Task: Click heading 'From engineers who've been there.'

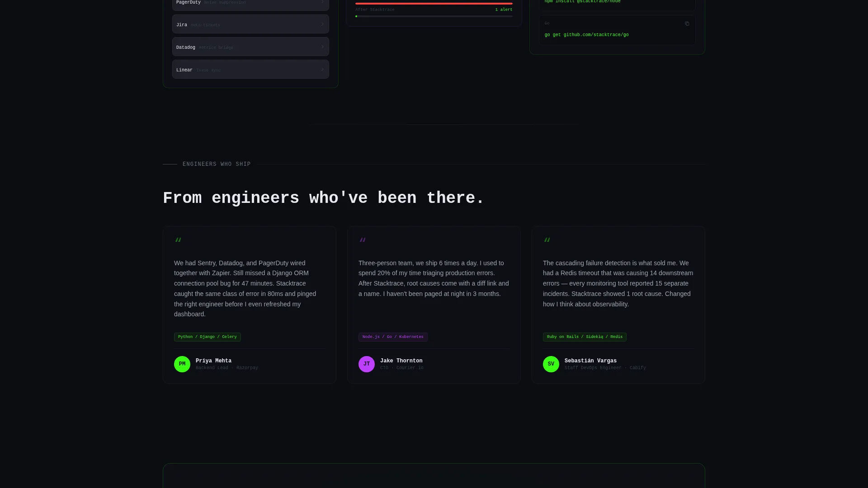Action: pyautogui.click(x=323, y=198)
